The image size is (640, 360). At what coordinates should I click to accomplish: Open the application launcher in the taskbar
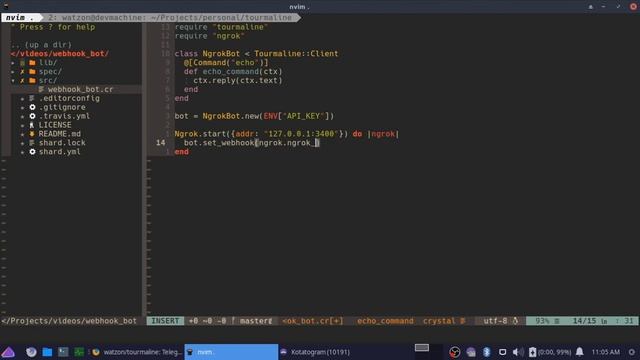[x=8, y=352]
